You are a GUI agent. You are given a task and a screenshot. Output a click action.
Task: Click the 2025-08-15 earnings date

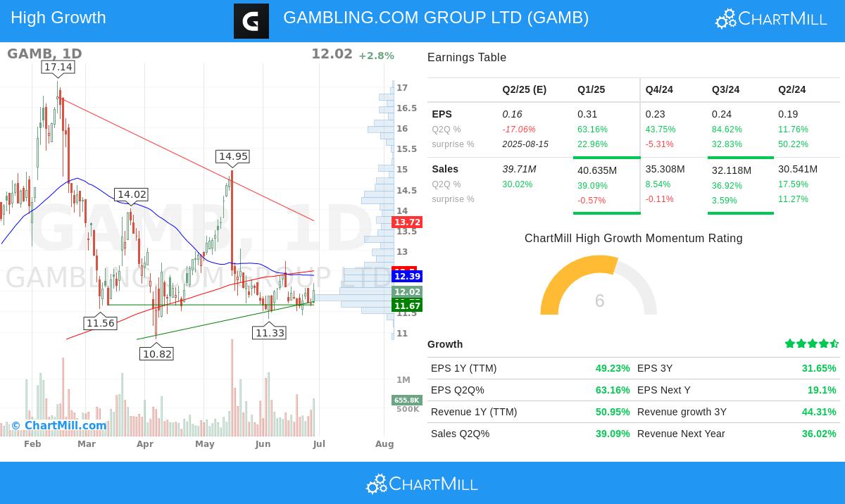coord(525,144)
